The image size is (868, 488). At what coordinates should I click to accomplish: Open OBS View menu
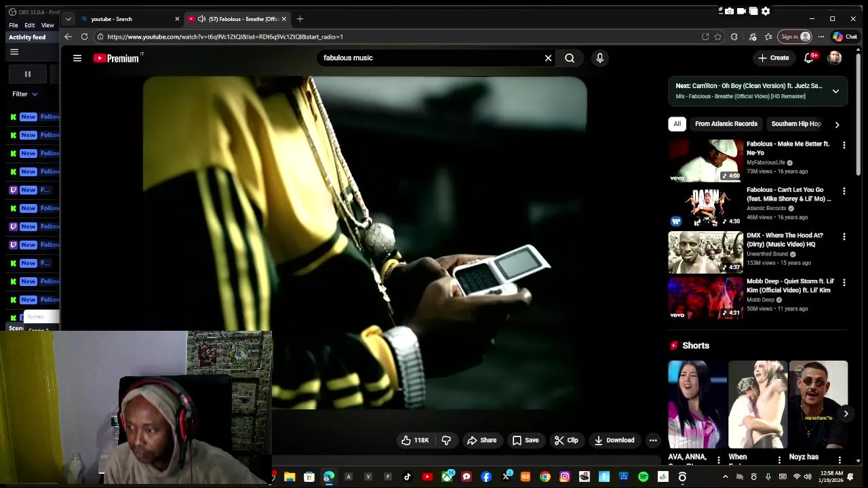coord(47,25)
